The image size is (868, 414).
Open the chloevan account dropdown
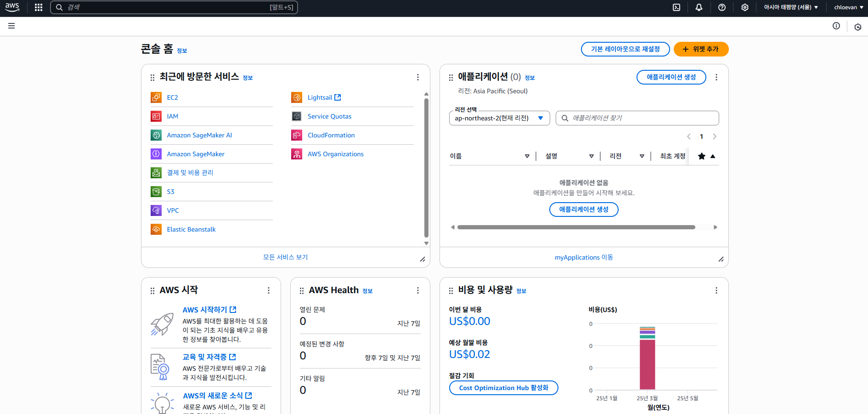(x=849, y=7)
